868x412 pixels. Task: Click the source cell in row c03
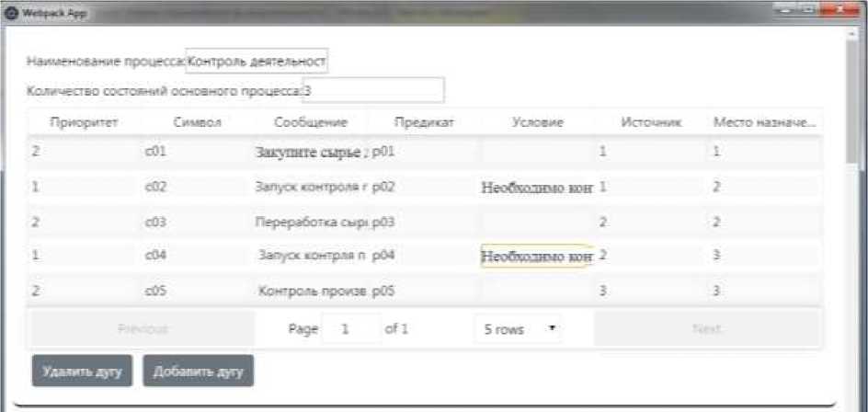click(651, 222)
